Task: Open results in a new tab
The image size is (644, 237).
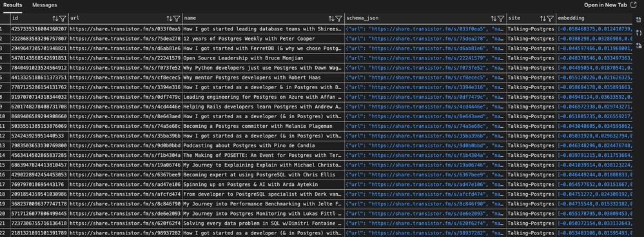Action: [610, 5]
